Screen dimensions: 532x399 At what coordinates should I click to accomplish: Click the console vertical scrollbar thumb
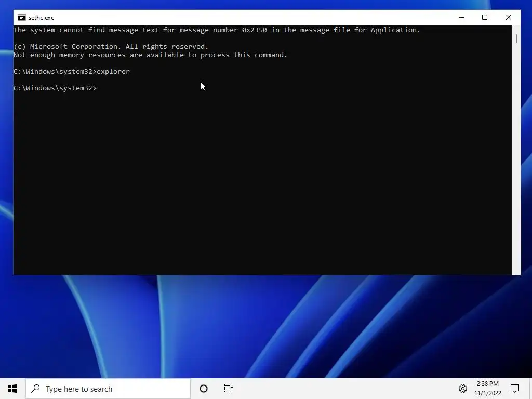(x=516, y=38)
